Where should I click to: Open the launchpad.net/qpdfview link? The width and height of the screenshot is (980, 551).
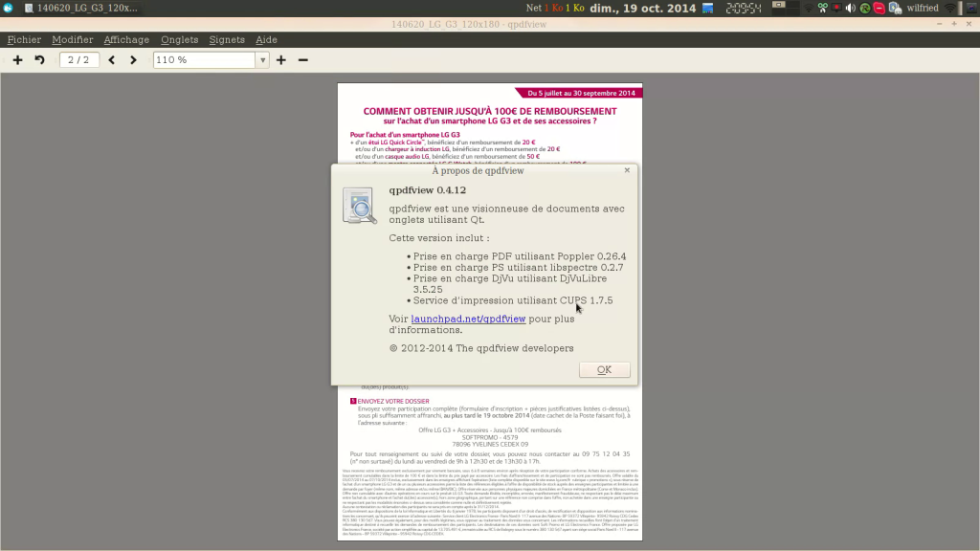click(468, 319)
